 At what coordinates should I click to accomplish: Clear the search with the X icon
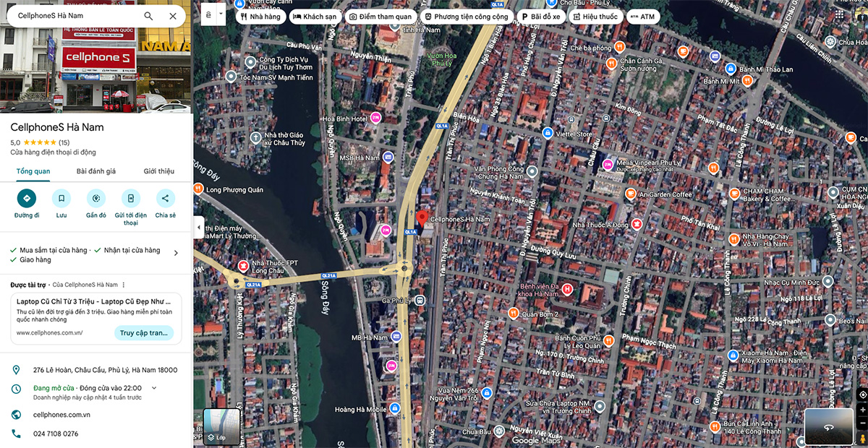[x=173, y=16]
